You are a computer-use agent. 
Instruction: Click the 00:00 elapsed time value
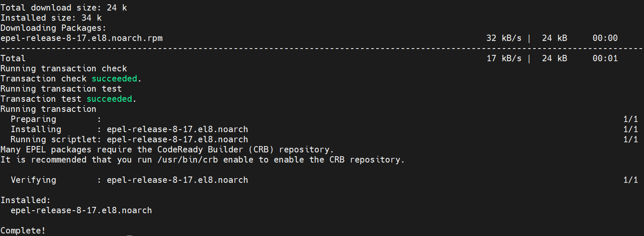tap(605, 38)
